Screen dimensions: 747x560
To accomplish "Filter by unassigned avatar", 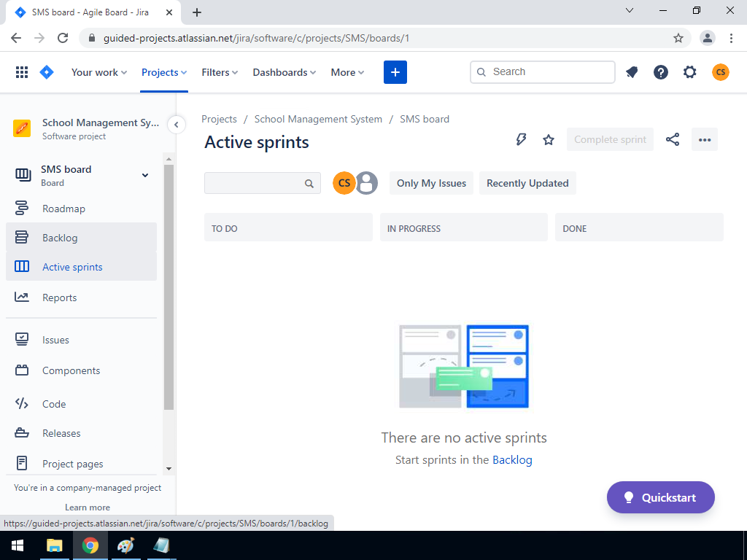I will pos(367,183).
